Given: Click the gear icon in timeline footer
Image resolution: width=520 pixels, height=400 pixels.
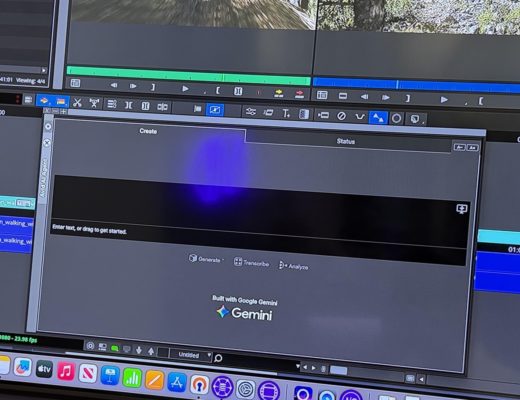Looking at the screenshot, I should [x=90, y=346].
